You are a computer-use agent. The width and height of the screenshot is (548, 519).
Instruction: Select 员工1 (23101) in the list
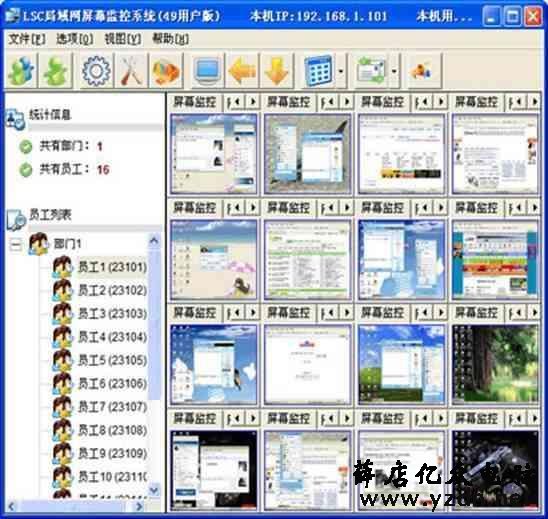[x=112, y=267]
